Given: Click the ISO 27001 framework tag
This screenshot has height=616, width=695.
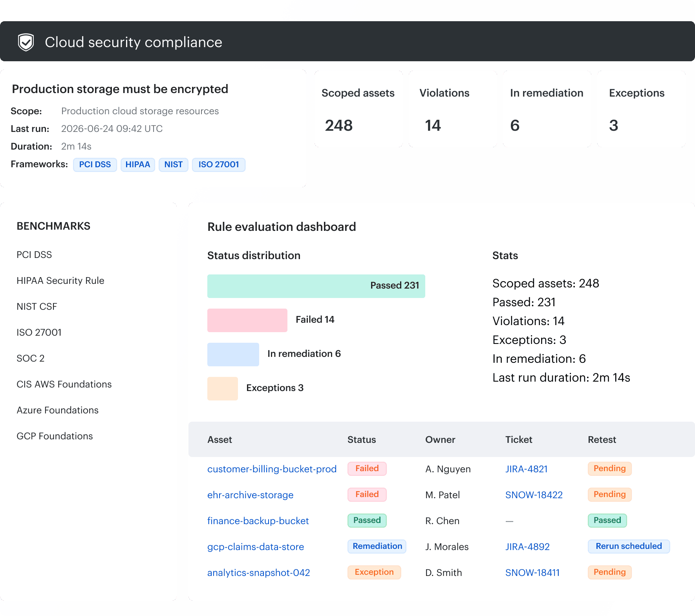Looking at the screenshot, I should click(x=219, y=165).
